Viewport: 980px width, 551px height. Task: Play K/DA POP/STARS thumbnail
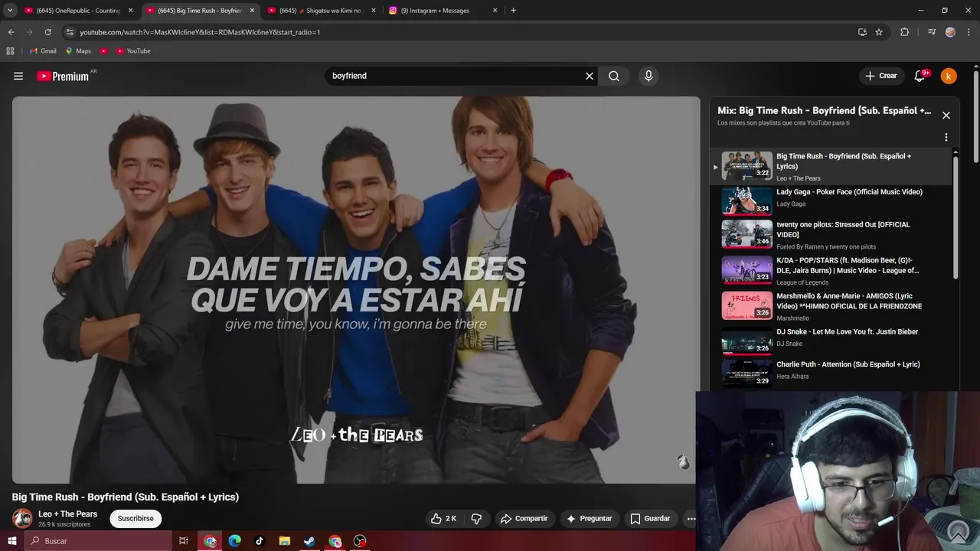click(747, 269)
